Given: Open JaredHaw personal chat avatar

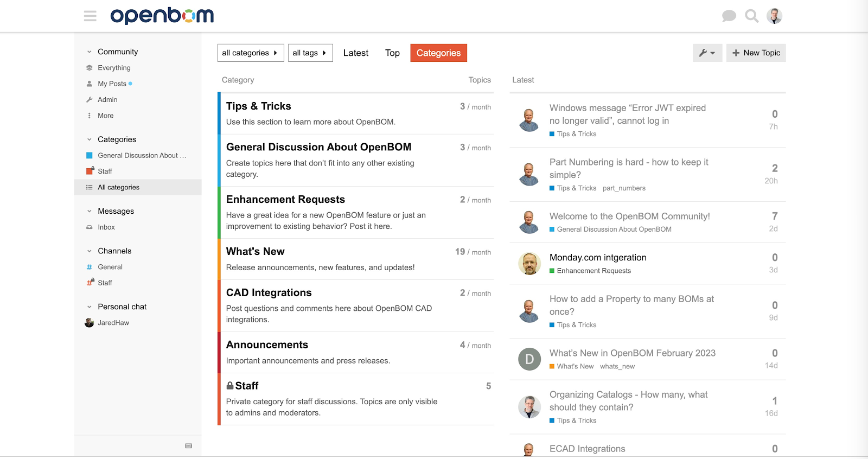Looking at the screenshot, I should point(90,323).
